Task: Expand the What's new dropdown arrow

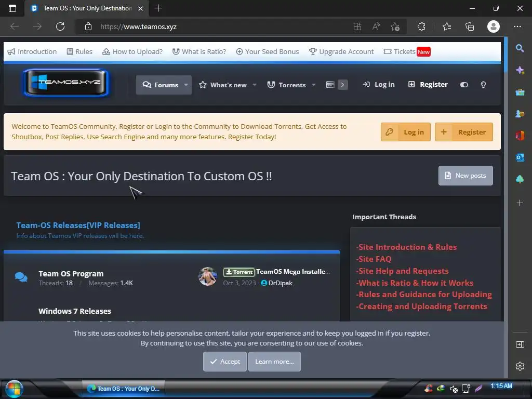Action: [255, 85]
